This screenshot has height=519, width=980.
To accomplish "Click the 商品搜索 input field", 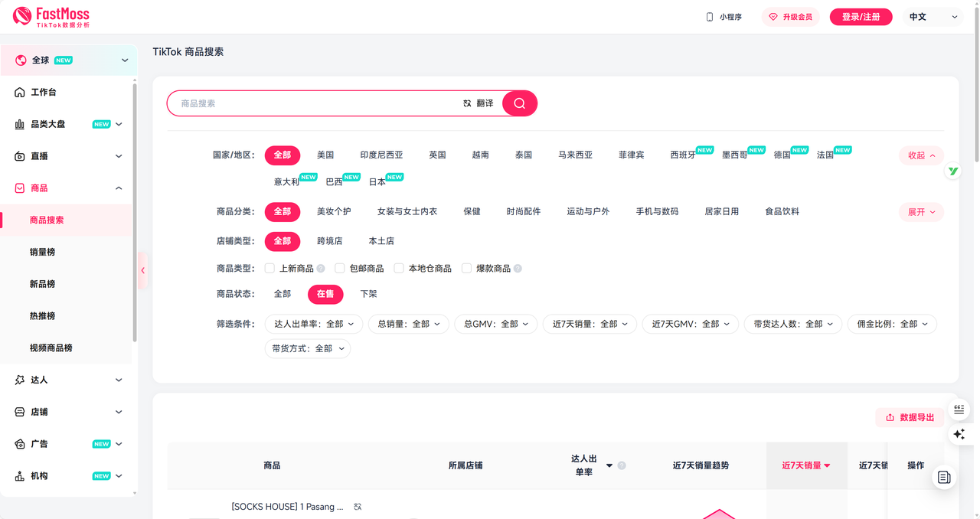I will 314,103.
